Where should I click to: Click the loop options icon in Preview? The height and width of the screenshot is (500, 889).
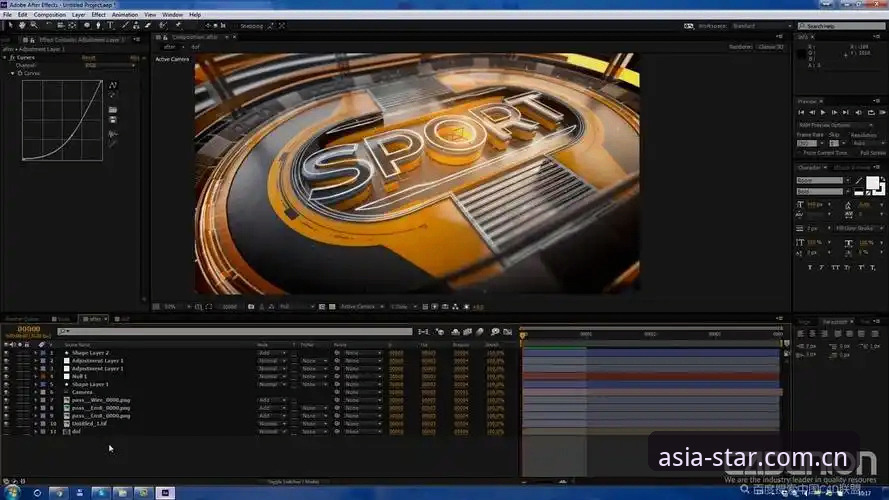[871, 113]
